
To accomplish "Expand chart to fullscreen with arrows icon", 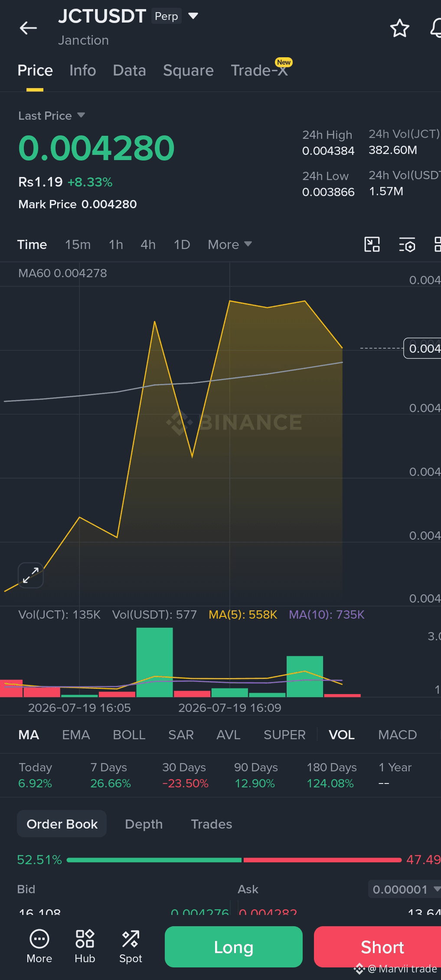I will (30, 575).
